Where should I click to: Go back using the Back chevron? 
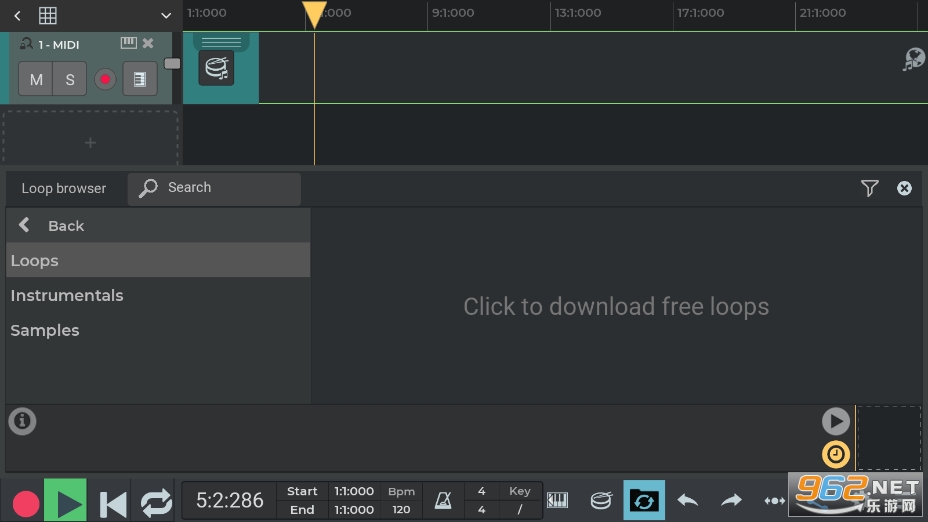tap(25, 226)
